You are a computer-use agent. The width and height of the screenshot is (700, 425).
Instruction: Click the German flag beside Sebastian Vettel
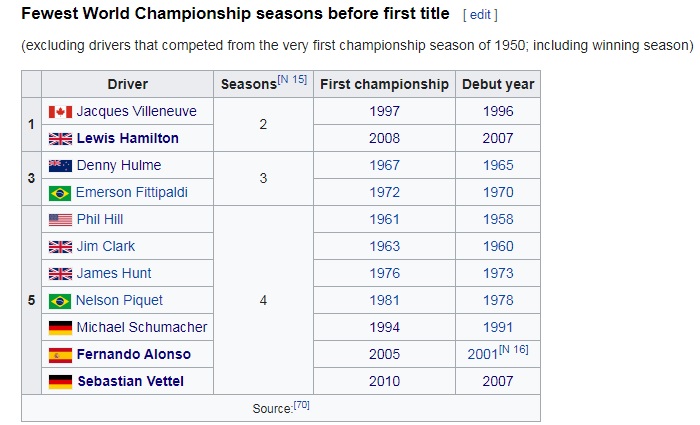(x=60, y=381)
